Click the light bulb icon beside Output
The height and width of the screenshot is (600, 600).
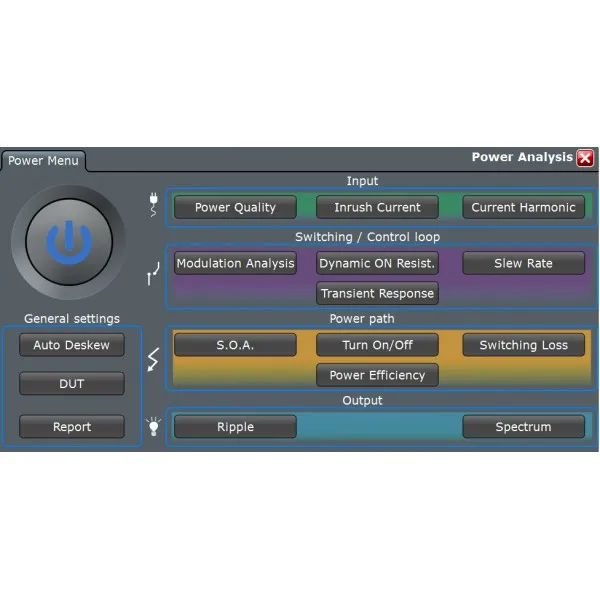tap(153, 427)
